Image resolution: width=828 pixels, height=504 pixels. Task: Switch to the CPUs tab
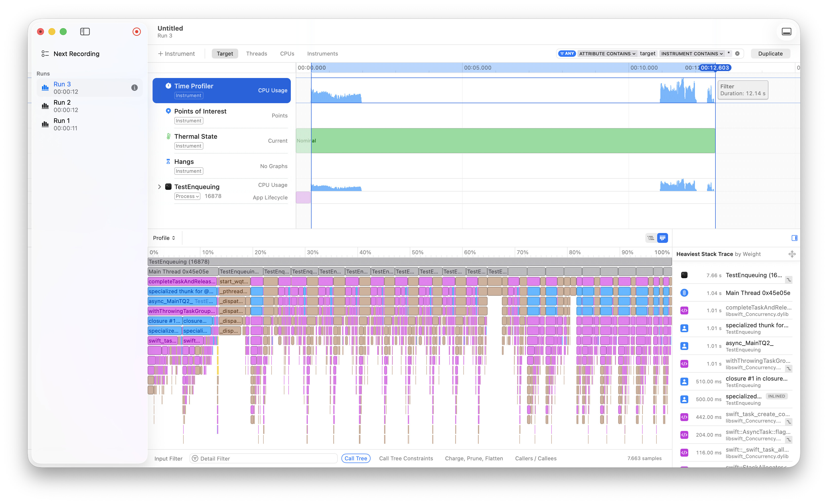pos(287,53)
